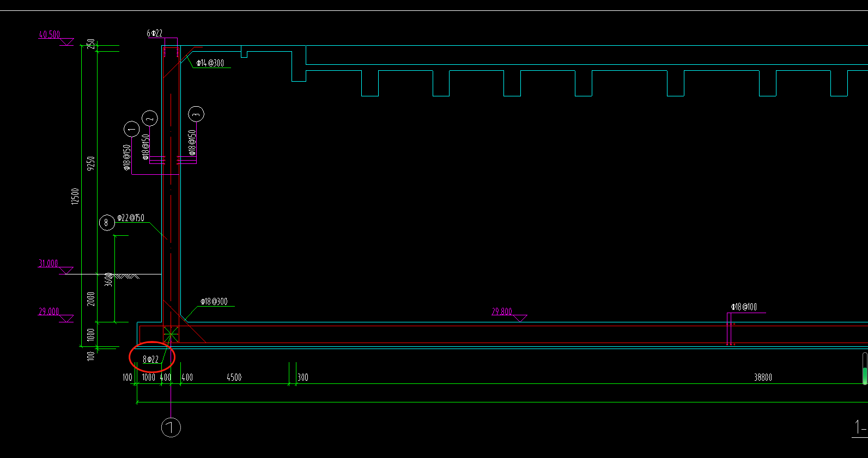Image resolution: width=868 pixels, height=458 pixels.
Task: Click the elevation triangle marker at 29.800
Action: coord(519,319)
